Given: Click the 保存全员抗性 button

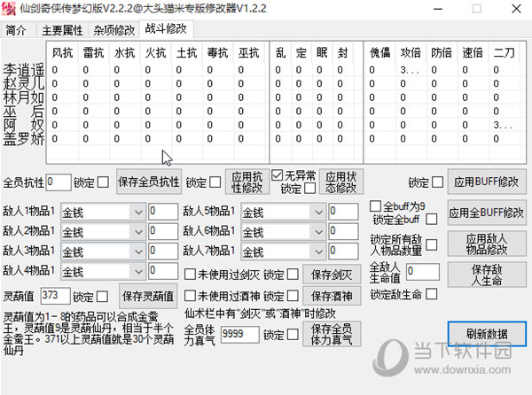Looking at the screenshot, I should click(x=149, y=182).
